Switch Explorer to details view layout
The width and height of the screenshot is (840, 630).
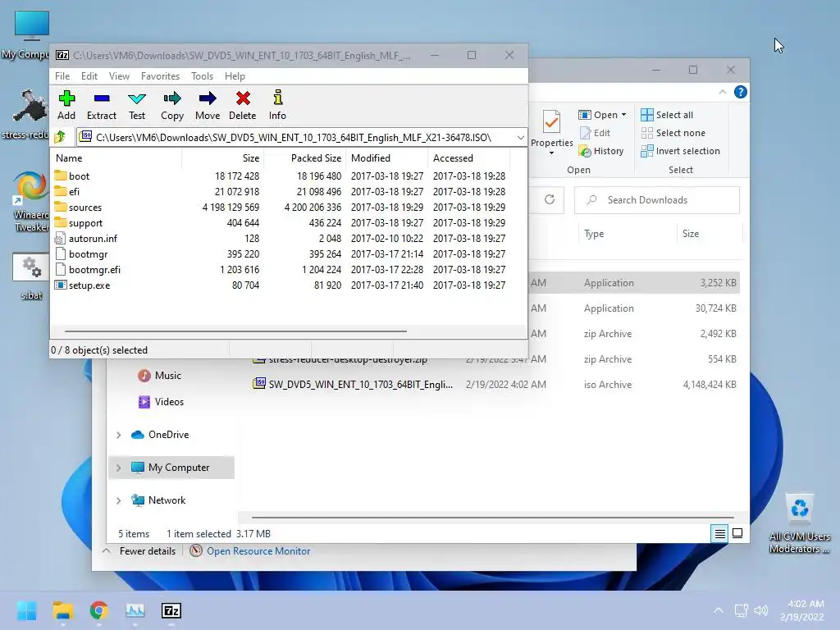point(719,533)
